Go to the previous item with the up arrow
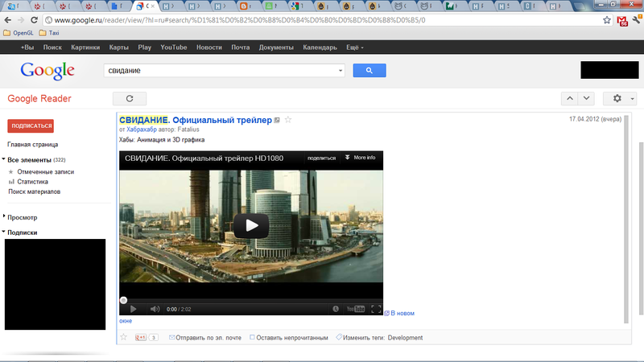This screenshot has width=644, height=362. [570, 98]
